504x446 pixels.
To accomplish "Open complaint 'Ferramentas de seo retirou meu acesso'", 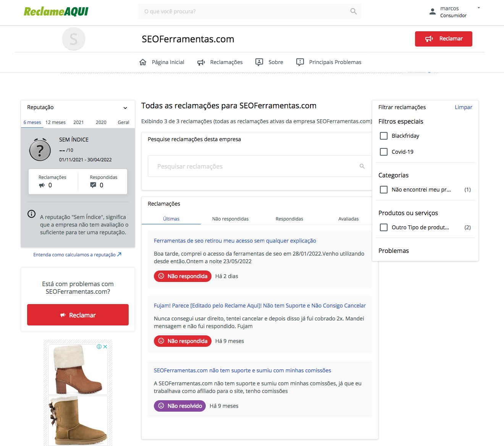I will pos(235,241).
